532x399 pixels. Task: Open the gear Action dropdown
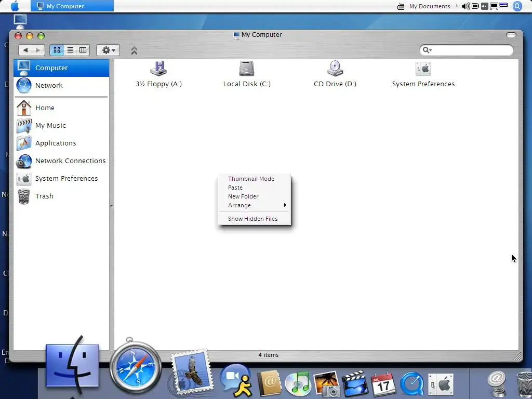point(108,50)
